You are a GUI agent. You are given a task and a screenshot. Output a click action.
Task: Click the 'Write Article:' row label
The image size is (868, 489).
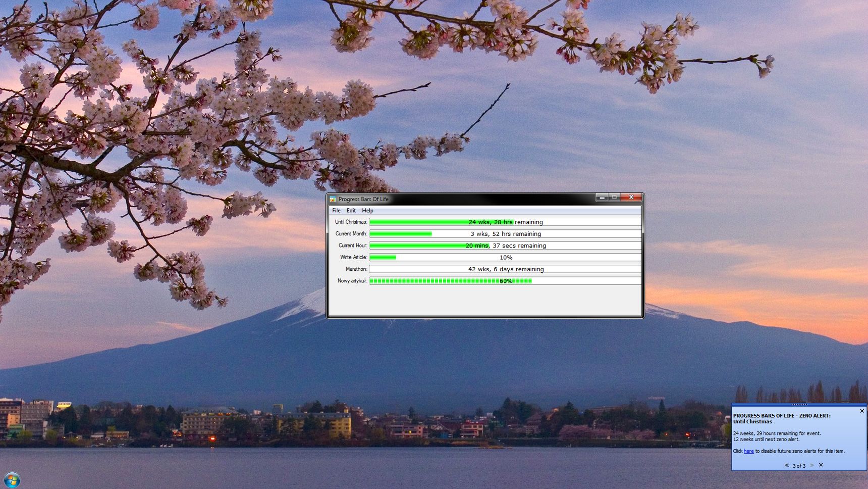click(353, 257)
